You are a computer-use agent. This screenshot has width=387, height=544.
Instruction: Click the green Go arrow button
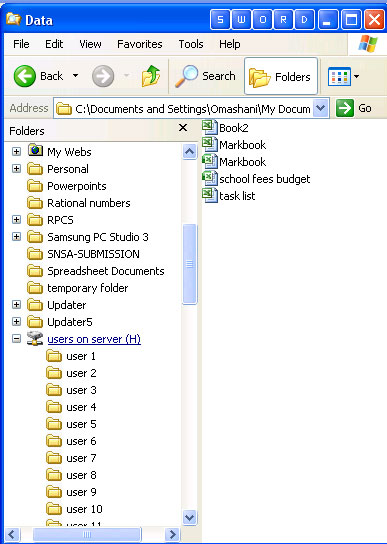[345, 108]
